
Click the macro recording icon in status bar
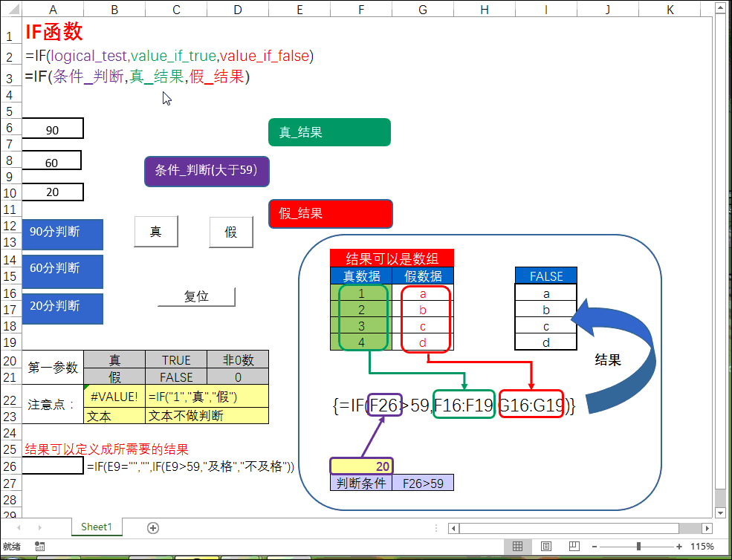coord(39,547)
